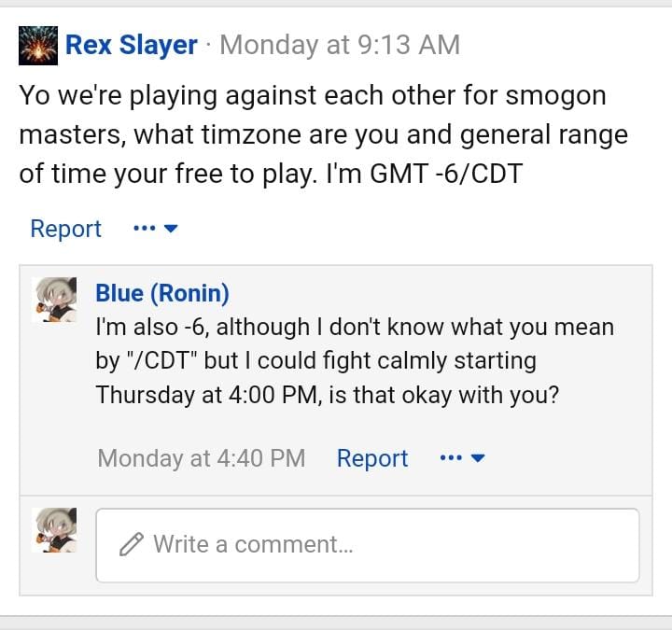The image size is (672, 630).
Task: Expand the arrow next to the comment's three dots
Action: tap(478, 458)
